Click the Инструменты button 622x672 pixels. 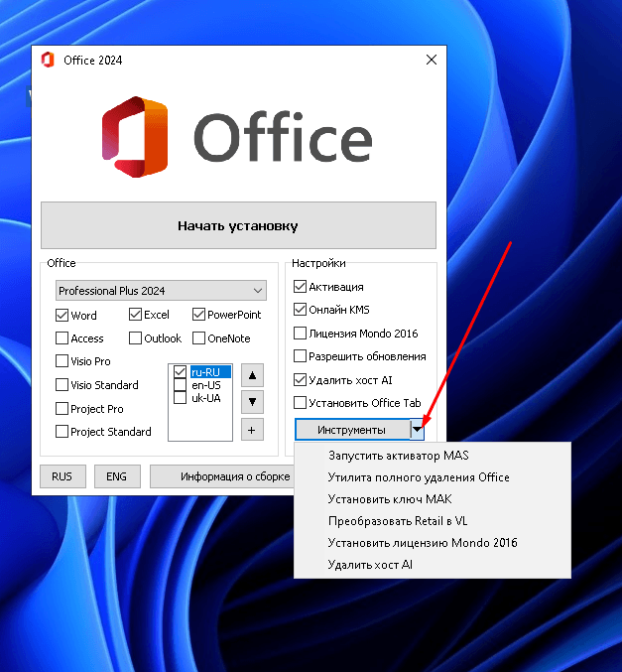tap(352, 430)
